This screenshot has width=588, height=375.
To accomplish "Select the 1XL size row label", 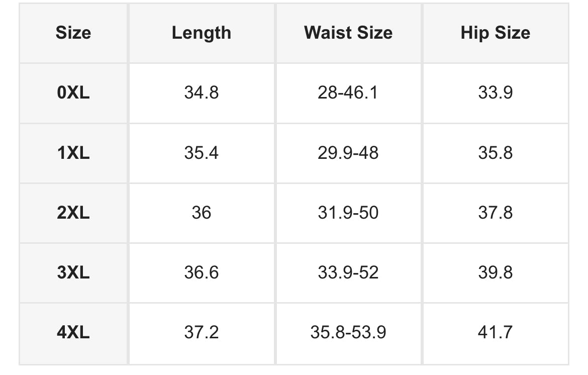I will (x=73, y=153).
